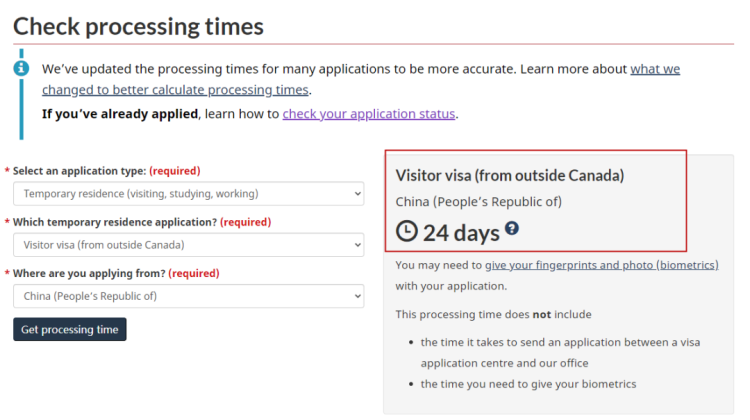750x420 pixels.
Task: Click the 'Which temporary residence application?' label
Action: [x=115, y=222]
